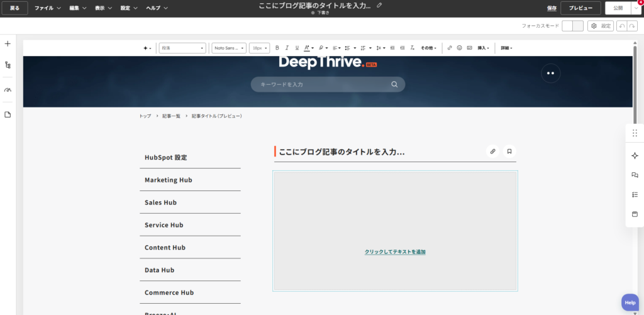Insert a numbered list
The width and height of the screenshot is (644, 315).
[x=365, y=48]
